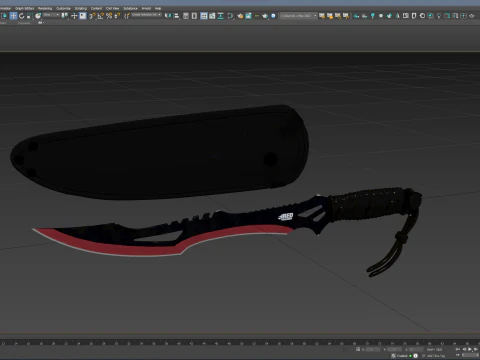Toggle the Scene Explorer icon
480x360 pixels.
[x=186, y=16]
